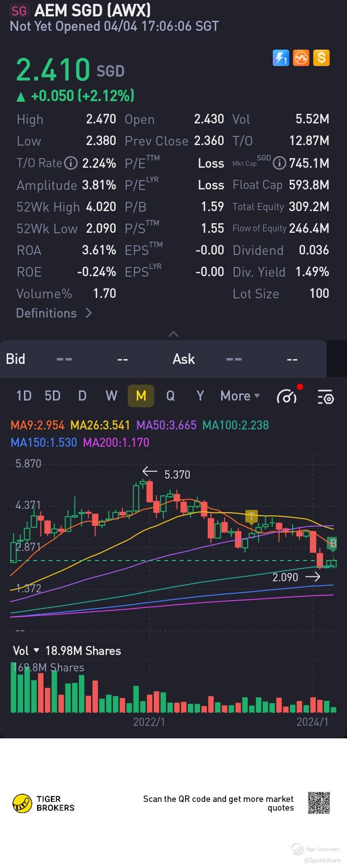Select the 5D chart tab
This screenshot has height=868, width=347.
click(x=53, y=396)
